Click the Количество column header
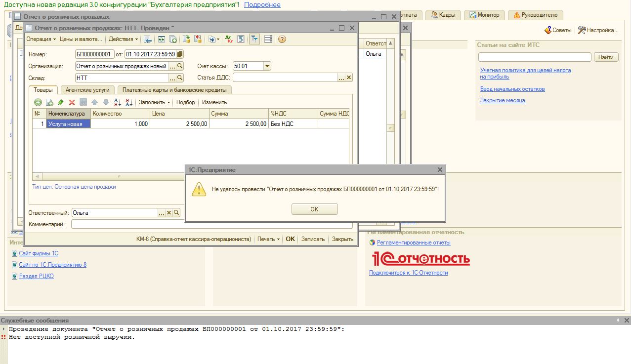The image size is (631, 364). [120, 114]
